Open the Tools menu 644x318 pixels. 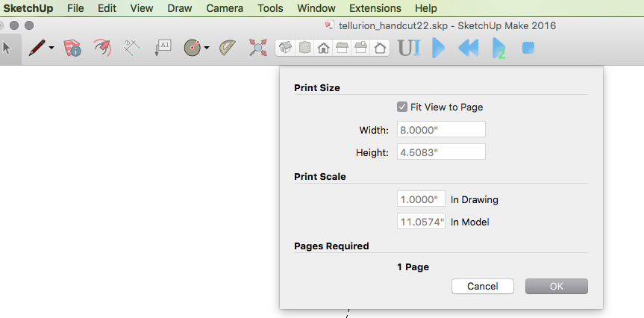click(270, 8)
